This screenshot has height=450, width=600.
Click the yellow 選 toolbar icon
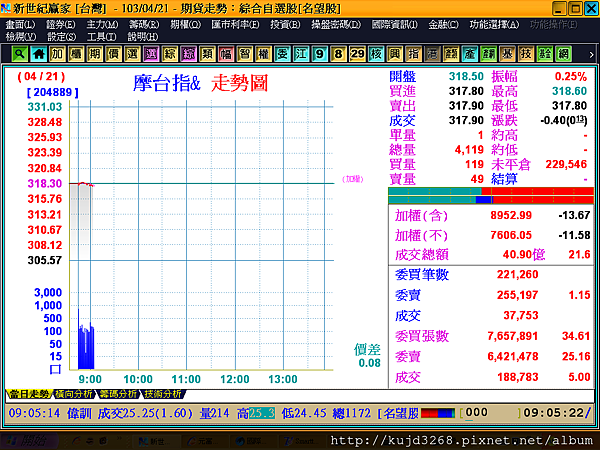pos(132,54)
